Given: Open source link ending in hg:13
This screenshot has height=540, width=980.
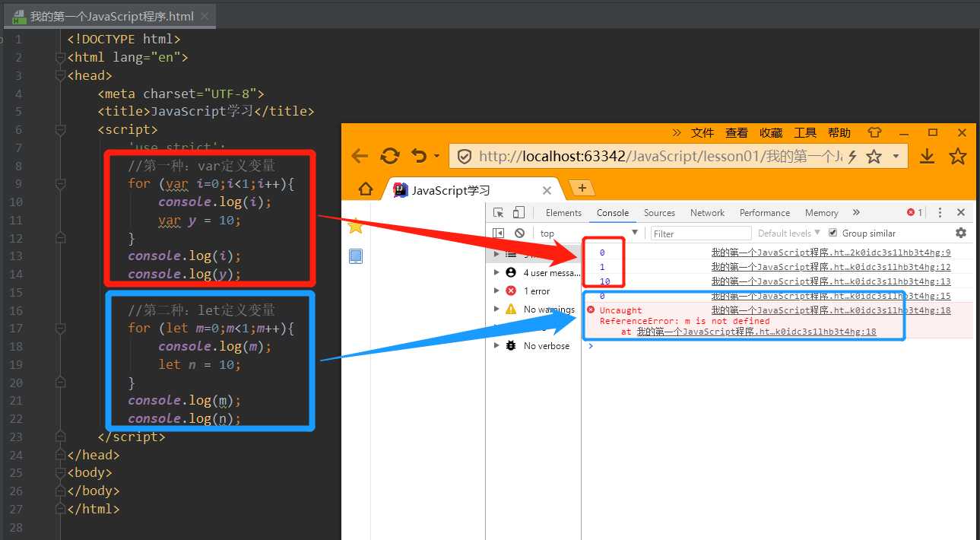Looking at the screenshot, I should coord(831,281).
